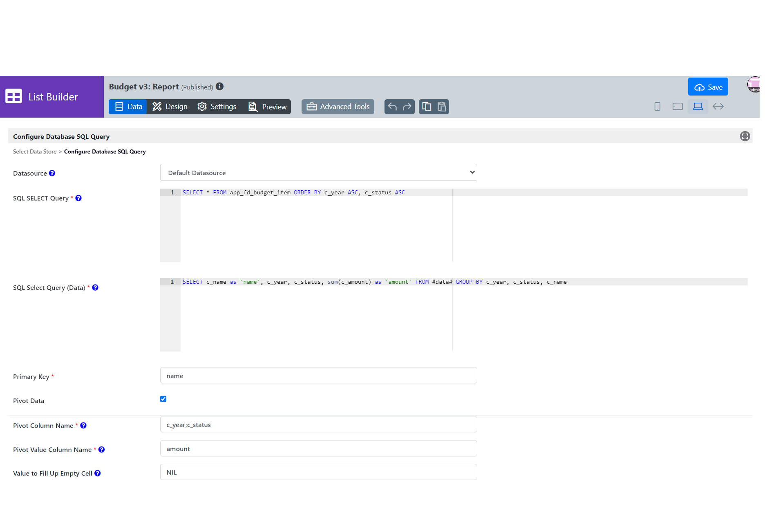Open Advanced Tools
The width and height of the screenshot is (769, 532).
(338, 107)
